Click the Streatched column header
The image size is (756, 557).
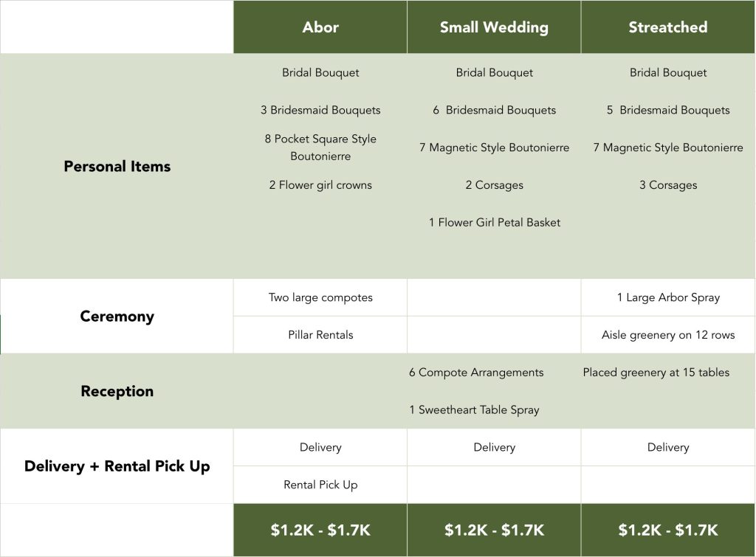(667, 27)
